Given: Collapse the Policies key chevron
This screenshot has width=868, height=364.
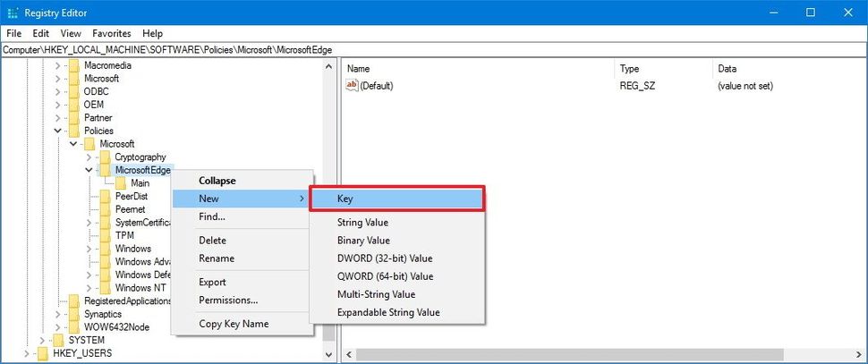Looking at the screenshot, I should click(x=57, y=131).
